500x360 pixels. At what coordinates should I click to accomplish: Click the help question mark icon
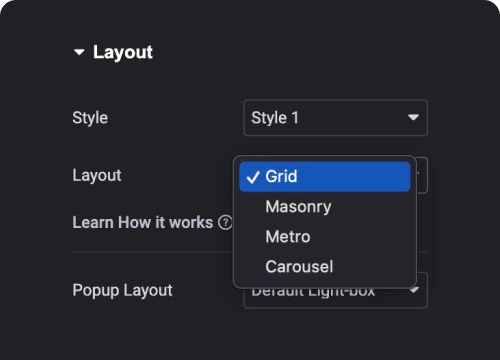(225, 223)
